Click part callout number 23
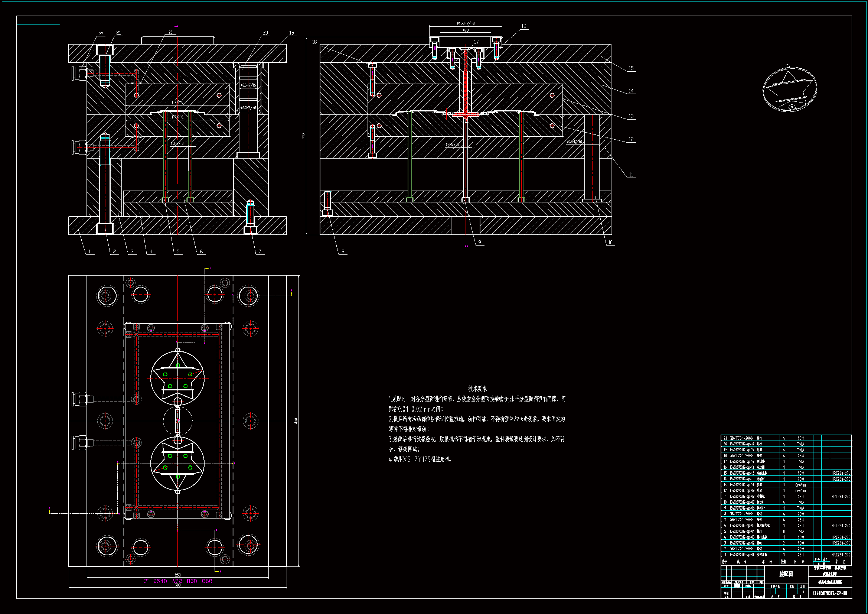Image resolution: width=868 pixels, height=614 pixels. pyautogui.click(x=170, y=32)
